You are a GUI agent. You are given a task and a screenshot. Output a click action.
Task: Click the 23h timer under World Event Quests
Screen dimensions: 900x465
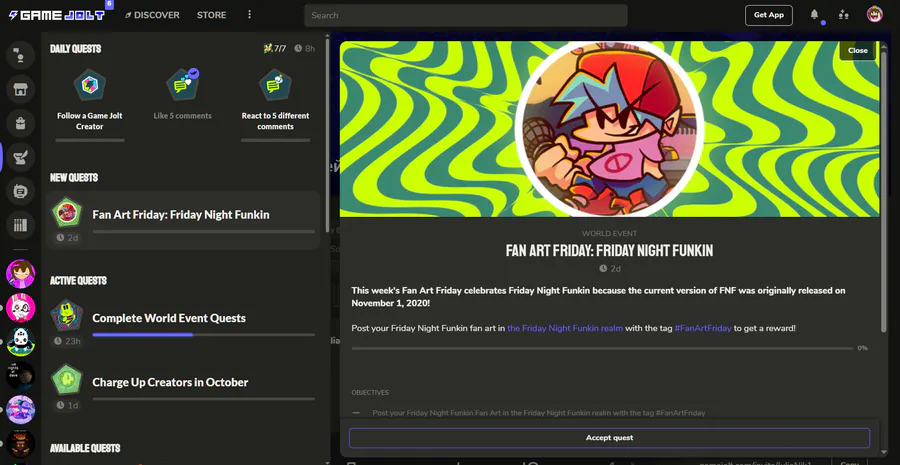(67, 341)
